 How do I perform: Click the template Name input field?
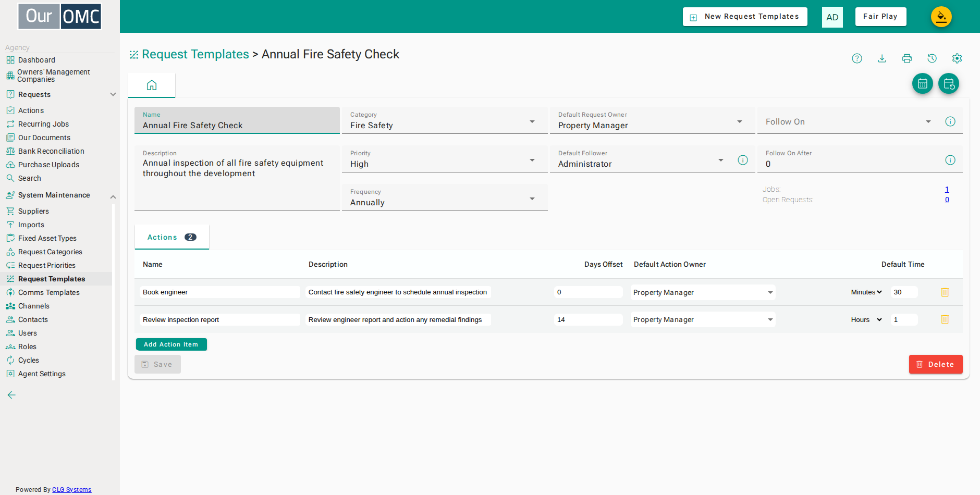[237, 120]
